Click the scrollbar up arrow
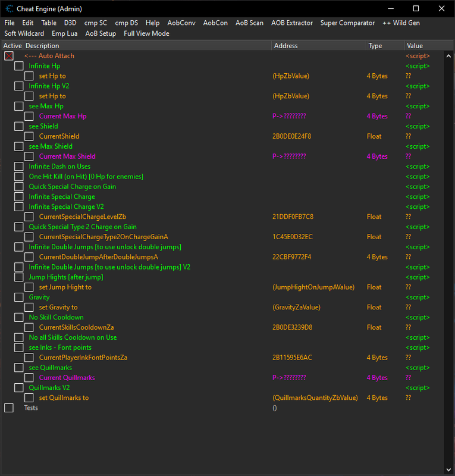 (448, 56)
